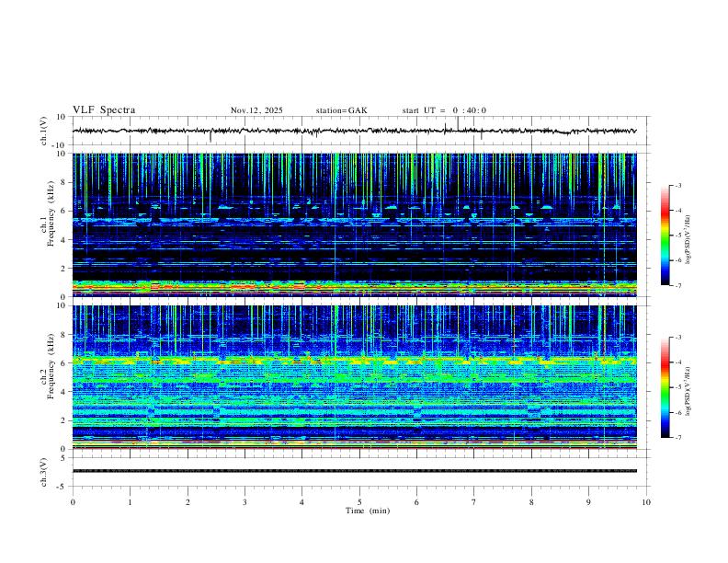The width and height of the screenshot is (728, 563).
Task: Click the "7" tick on the Time axis
Action: point(474,502)
